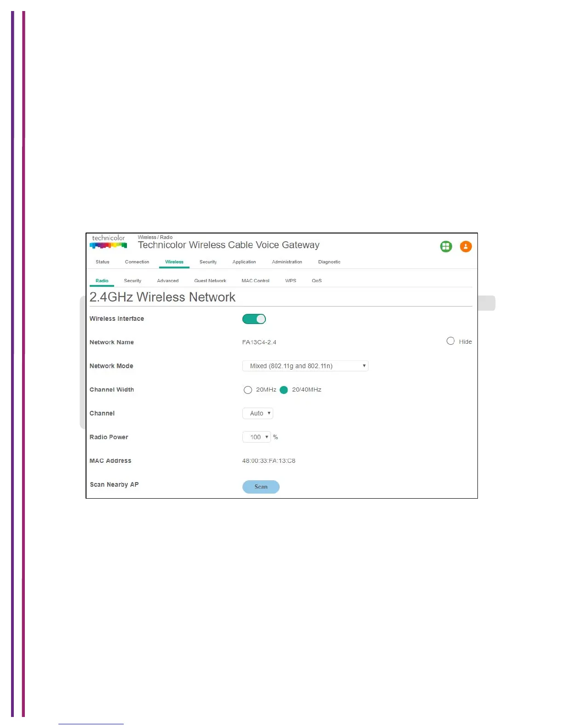Select the 20/40MHz channel width option
563x728 pixels.
(284, 390)
